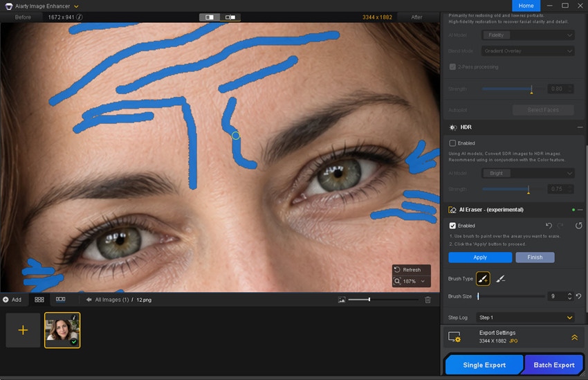This screenshot has width=588, height=380.
Task: Click the thumbnail size image icon
Action: (342, 300)
